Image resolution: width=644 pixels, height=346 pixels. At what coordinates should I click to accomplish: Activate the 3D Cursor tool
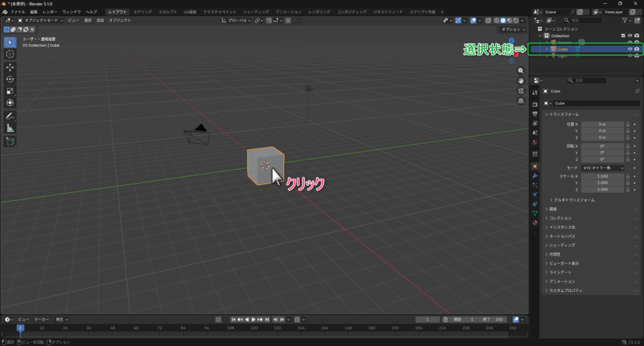pos(10,54)
